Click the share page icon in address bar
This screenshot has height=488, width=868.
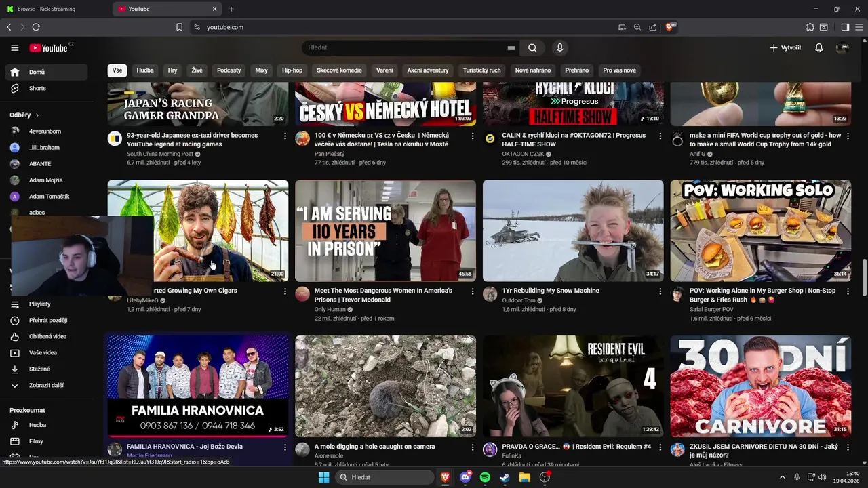pyautogui.click(x=652, y=27)
